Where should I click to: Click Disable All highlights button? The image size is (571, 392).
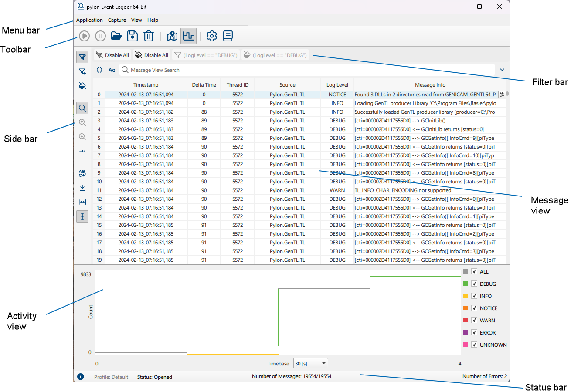(x=152, y=55)
